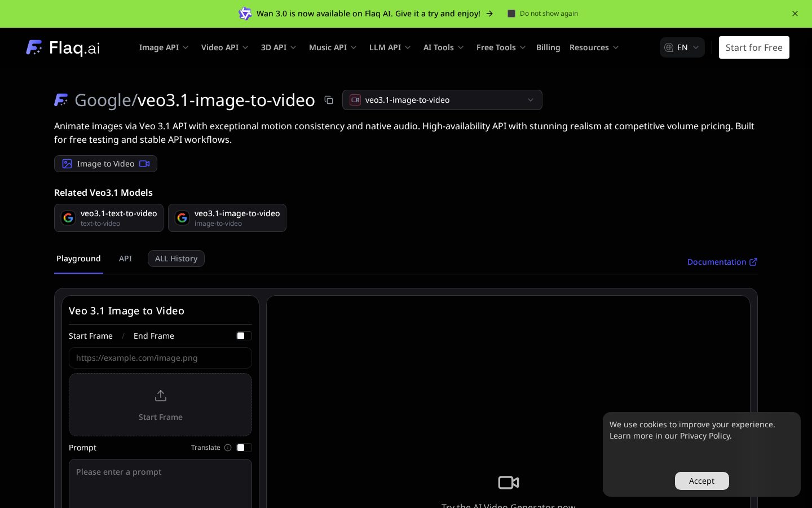Click the Flaq.ai logo
Image resolution: width=812 pixels, height=508 pixels.
click(63, 47)
